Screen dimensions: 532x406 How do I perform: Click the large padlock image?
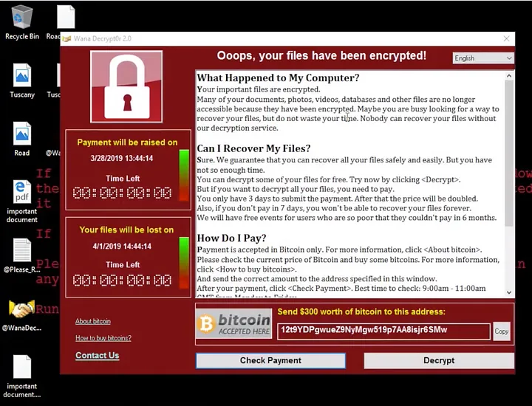point(126,87)
